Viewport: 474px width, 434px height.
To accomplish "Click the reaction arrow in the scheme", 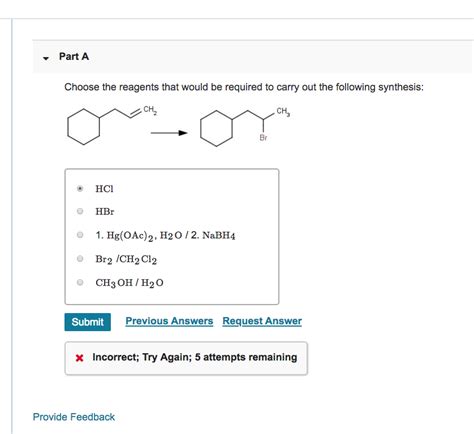I will [169, 133].
